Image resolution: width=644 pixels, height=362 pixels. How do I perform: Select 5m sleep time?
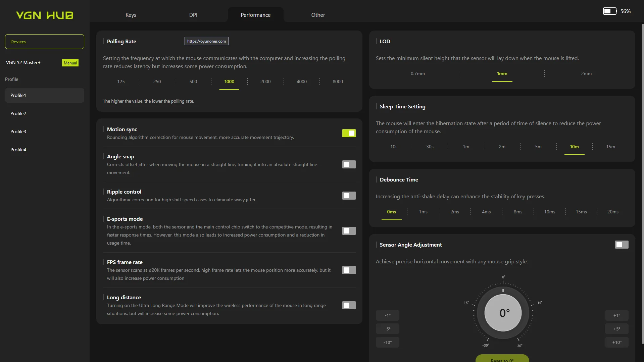coord(538,147)
